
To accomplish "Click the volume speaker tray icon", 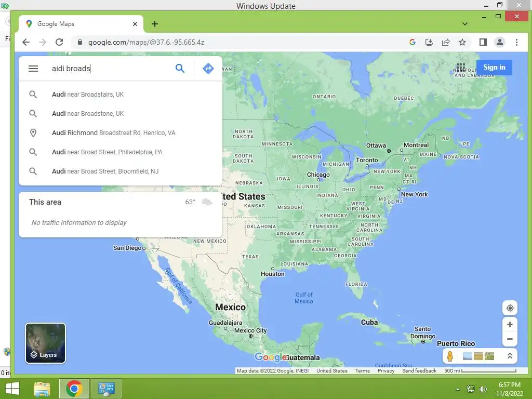I will point(483,389).
